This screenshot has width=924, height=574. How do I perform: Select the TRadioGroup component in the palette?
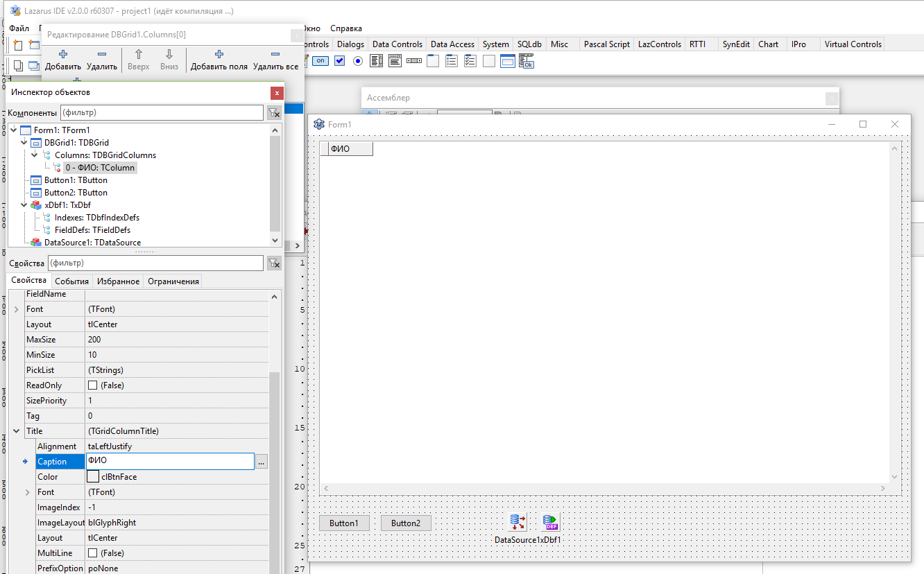click(x=452, y=61)
